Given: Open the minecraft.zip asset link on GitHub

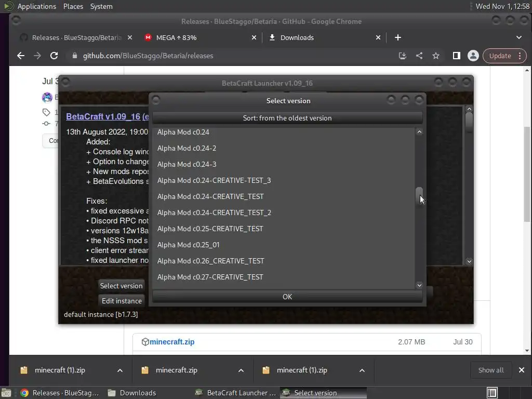Looking at the screenshot, I should (x=172, y=342).
